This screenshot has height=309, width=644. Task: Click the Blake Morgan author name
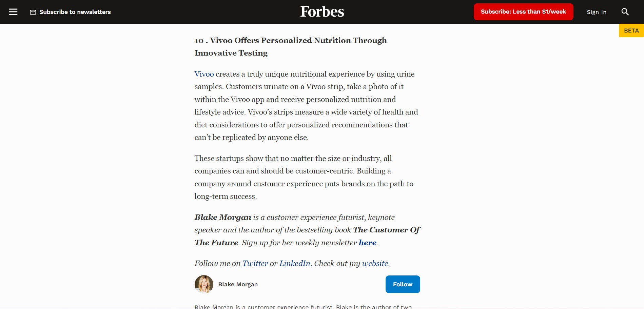(x=238, y=284)
